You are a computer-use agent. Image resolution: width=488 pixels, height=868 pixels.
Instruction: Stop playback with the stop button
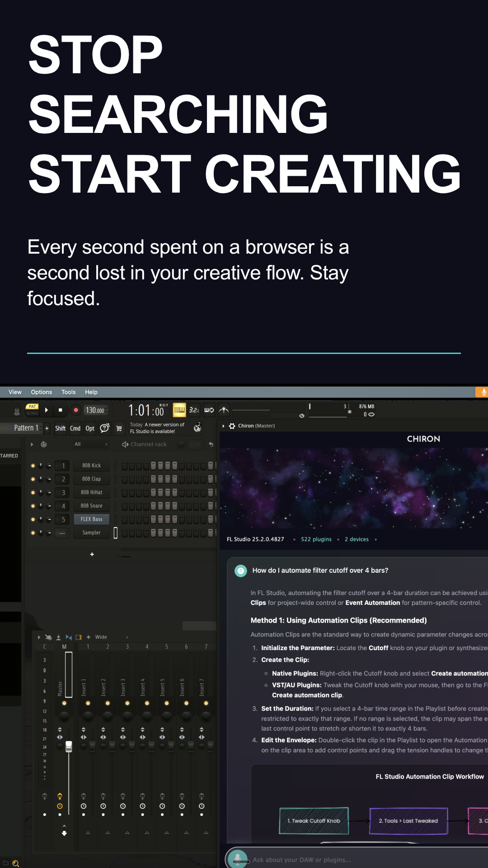[x=60, y=410]
